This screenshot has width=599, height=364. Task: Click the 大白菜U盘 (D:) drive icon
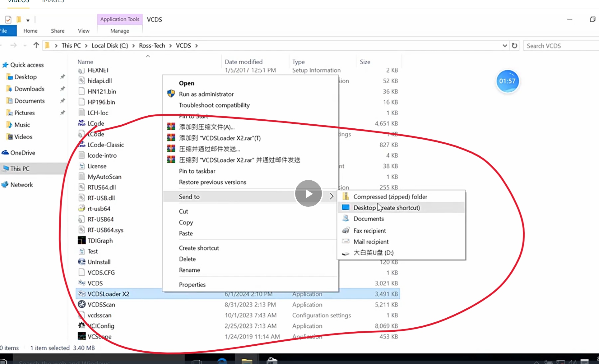346,253
